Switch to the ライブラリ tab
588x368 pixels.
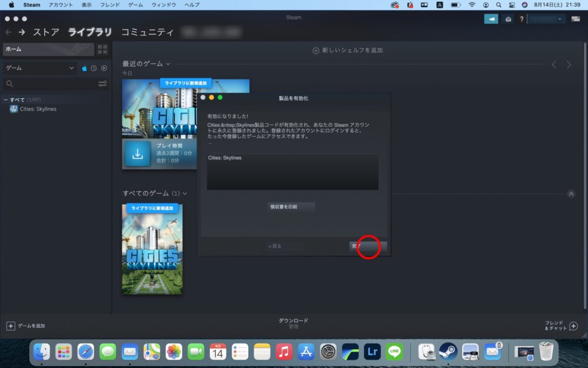click(90, 32)
